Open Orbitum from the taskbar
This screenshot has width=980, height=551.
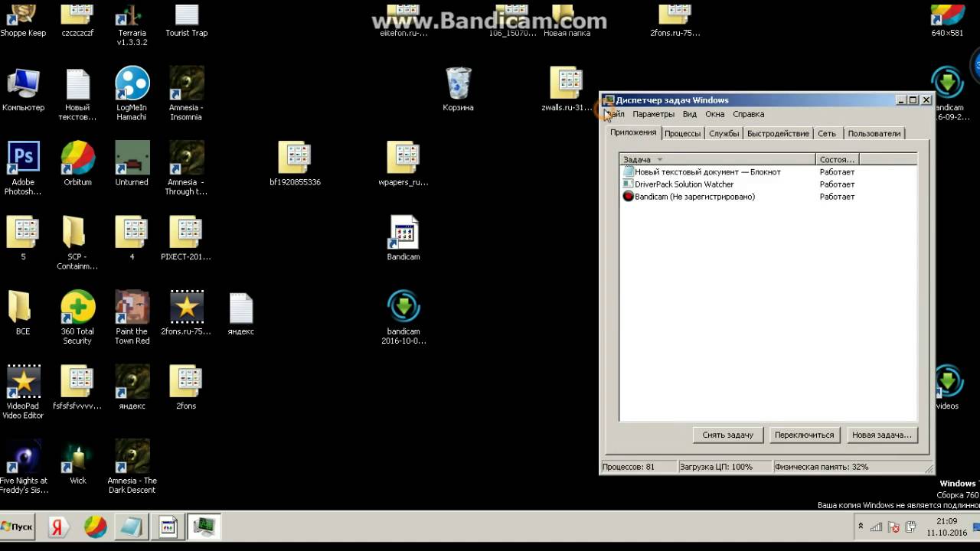pyautogui.click(x=95, y=527)
